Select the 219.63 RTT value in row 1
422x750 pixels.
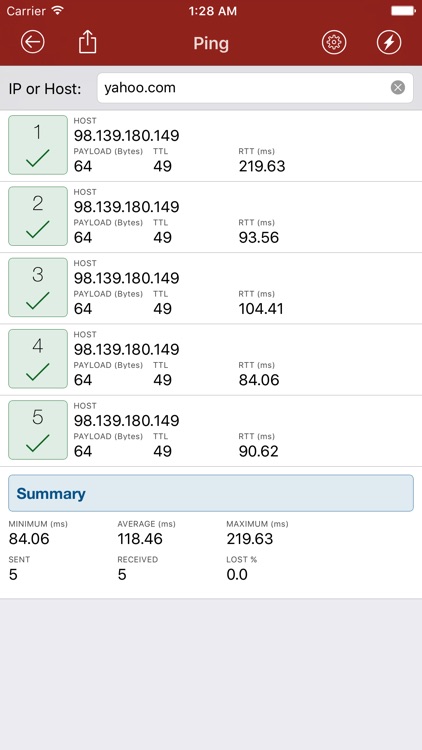tap(262, 166)
